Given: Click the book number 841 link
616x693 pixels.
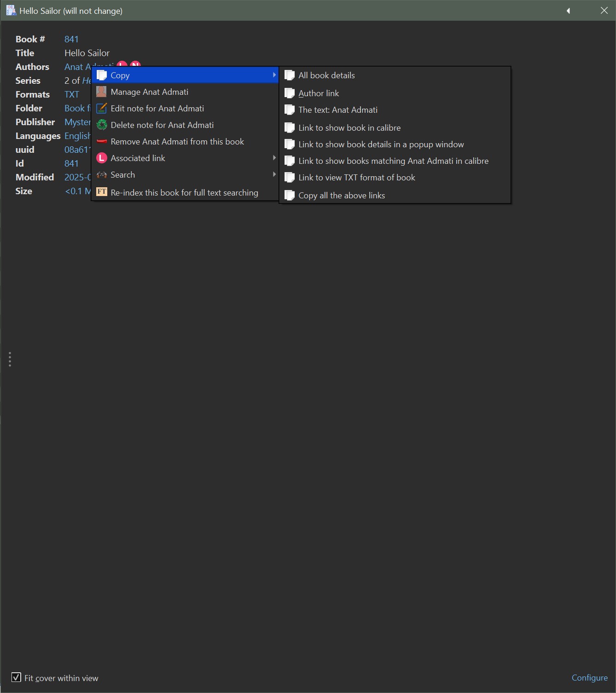Looking at the screenshot, I should [x=71, y=39].
